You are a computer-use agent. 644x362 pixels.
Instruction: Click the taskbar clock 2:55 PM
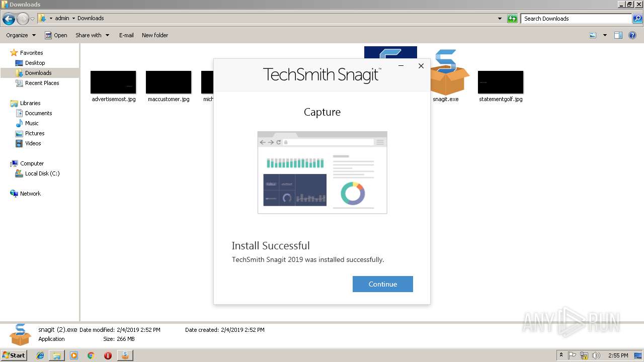[x=618, y=355]
